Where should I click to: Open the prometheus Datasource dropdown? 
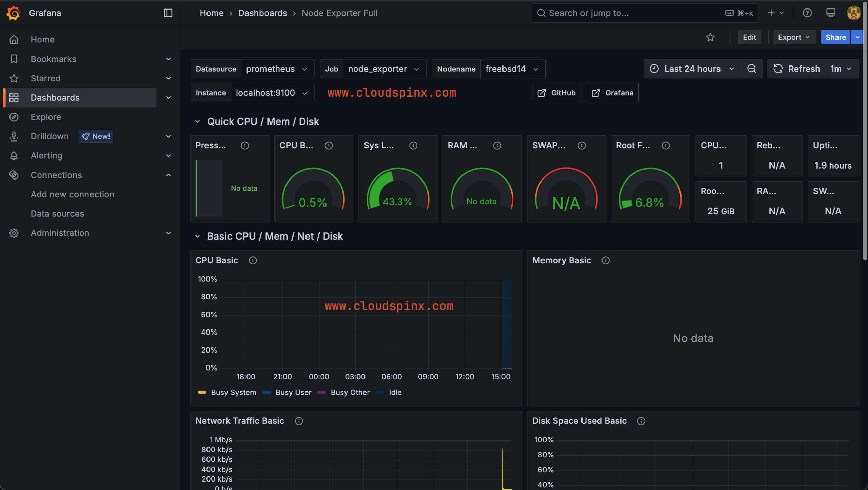(278, 69)
